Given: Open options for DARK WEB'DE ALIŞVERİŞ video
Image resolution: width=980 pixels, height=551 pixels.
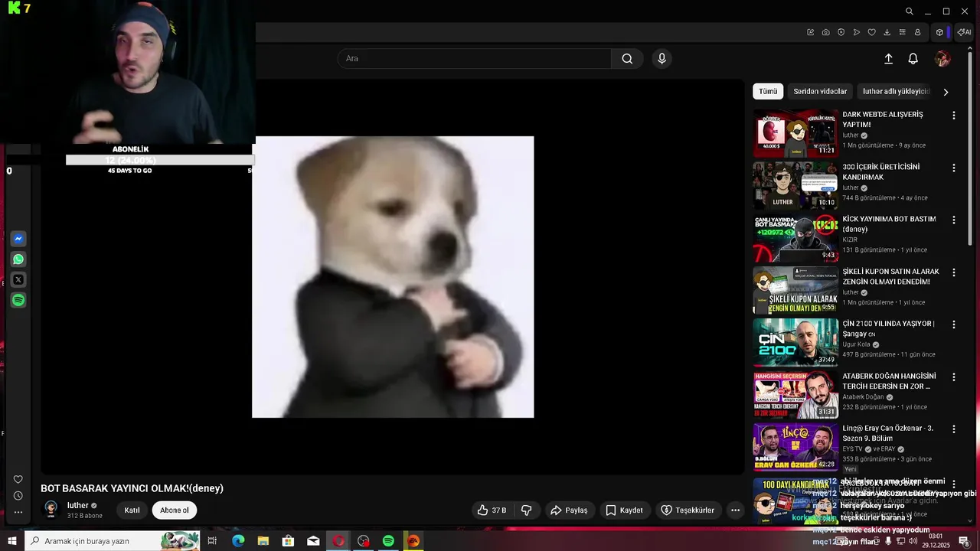Looking at the screenshot, I should pyautogui.click(x=953, y=116).
